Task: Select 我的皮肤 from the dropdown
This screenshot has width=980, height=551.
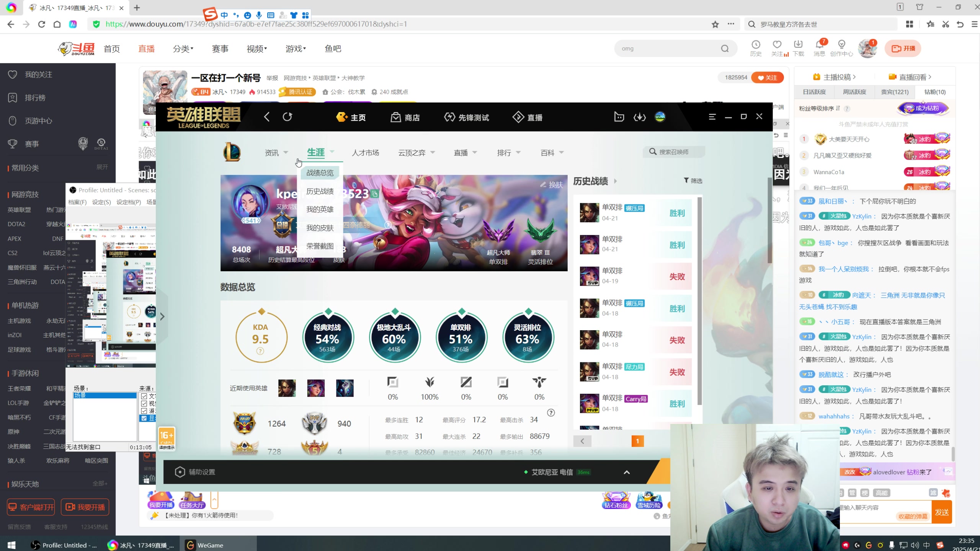Action: coord(320,228)
